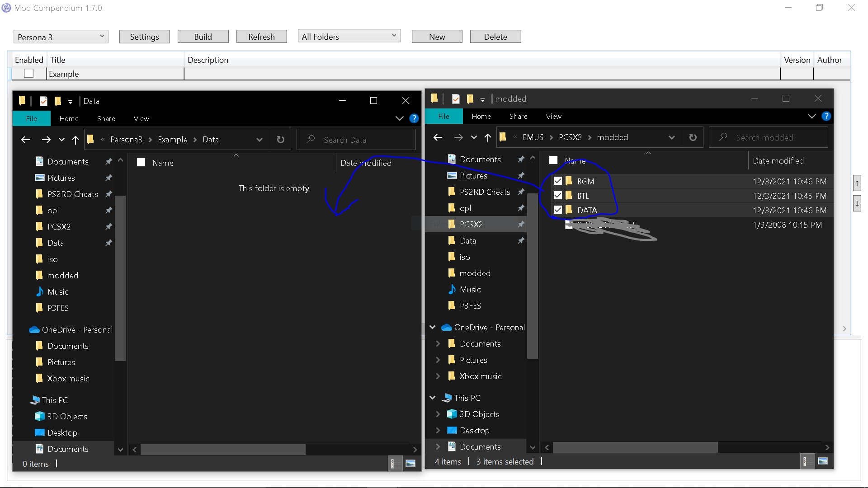This screenshot has height=488, width=868.
Task: Click the navigate up arrow in left explorer
Action: tap(76, 140)
